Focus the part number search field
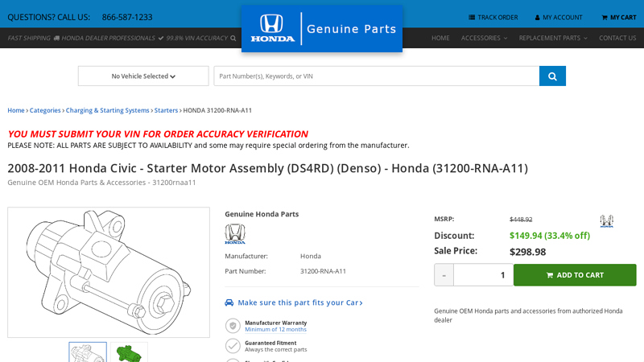The image size is (644, 362). coord(376,76)
